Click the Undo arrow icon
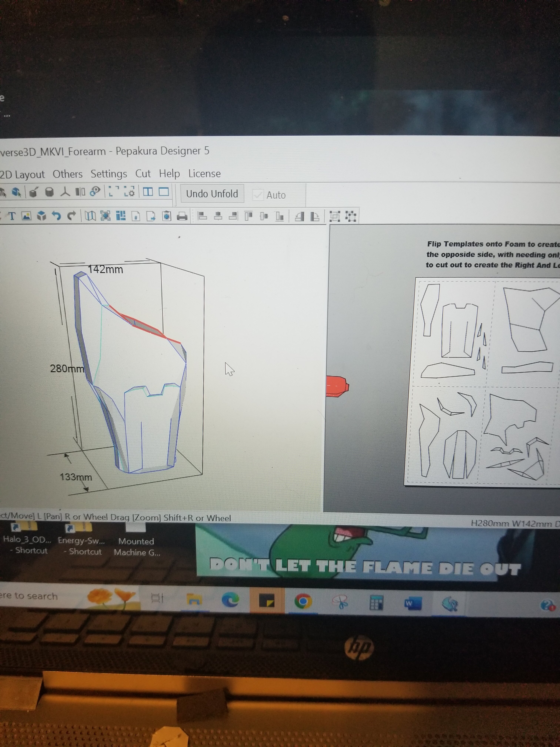 56,216
